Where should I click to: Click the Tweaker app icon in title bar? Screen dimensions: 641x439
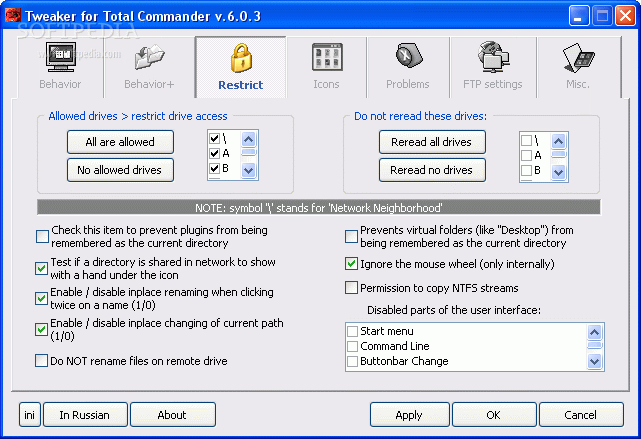click(x=13, y=16)
